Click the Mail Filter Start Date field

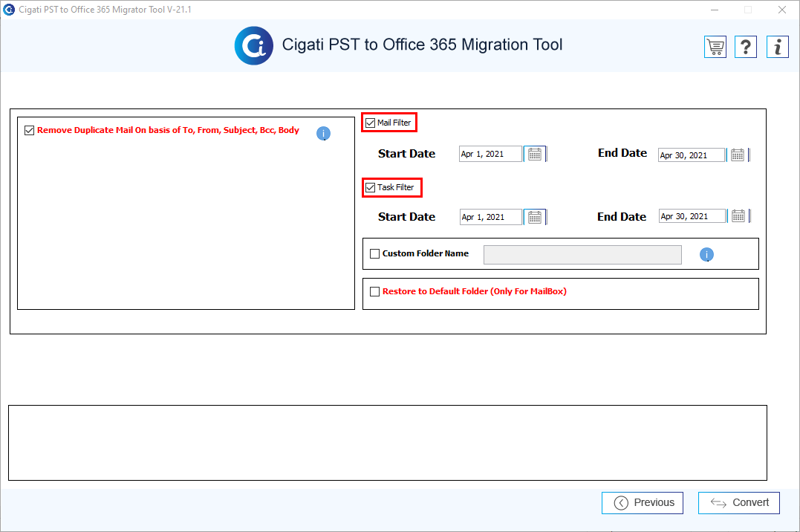[491, 154]
